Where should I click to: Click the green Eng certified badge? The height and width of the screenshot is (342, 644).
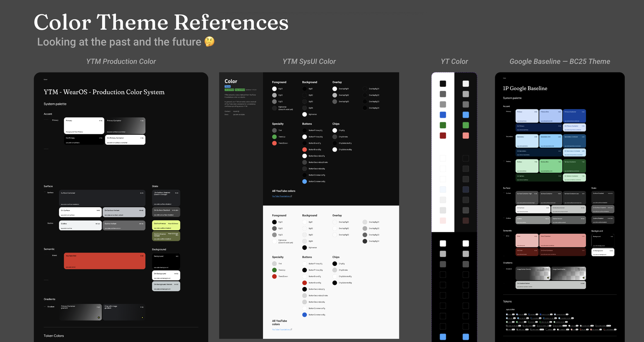click(240, 90)
